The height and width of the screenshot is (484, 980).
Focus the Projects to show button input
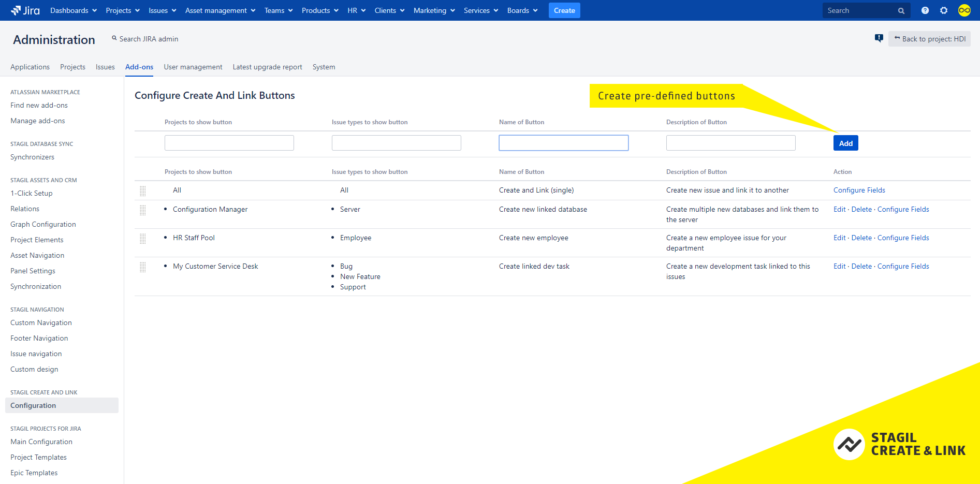pyautogui.click(x=229, y=143)
